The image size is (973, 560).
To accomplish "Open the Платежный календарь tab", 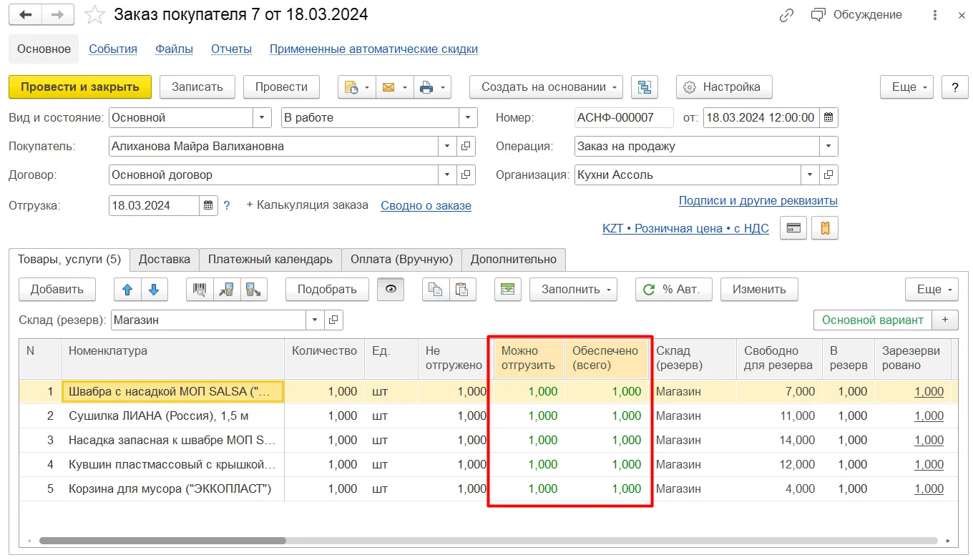I will tap(270, 260).
